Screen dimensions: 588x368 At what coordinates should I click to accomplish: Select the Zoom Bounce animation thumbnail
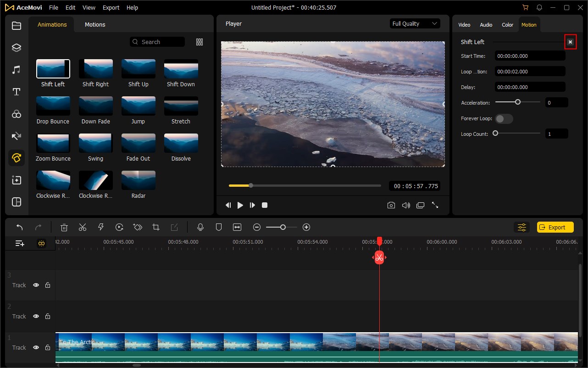[53, 144]
